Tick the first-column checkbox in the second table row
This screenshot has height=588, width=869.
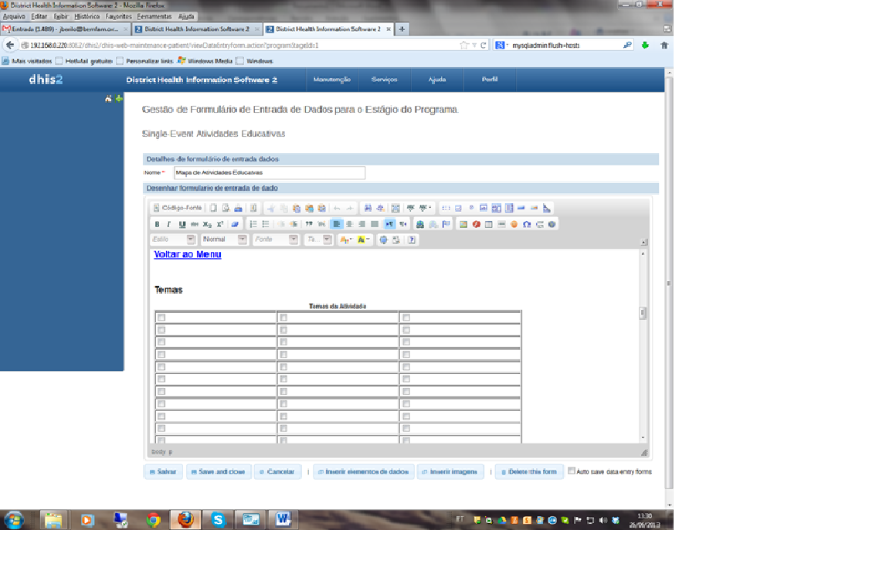pos(161,330)
